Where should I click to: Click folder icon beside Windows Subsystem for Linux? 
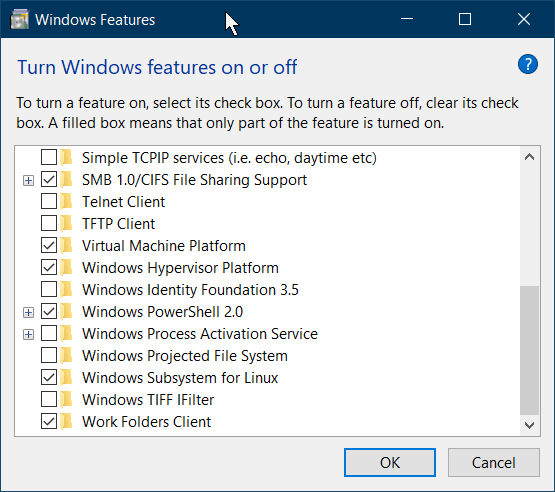click(x=66, y=377)
